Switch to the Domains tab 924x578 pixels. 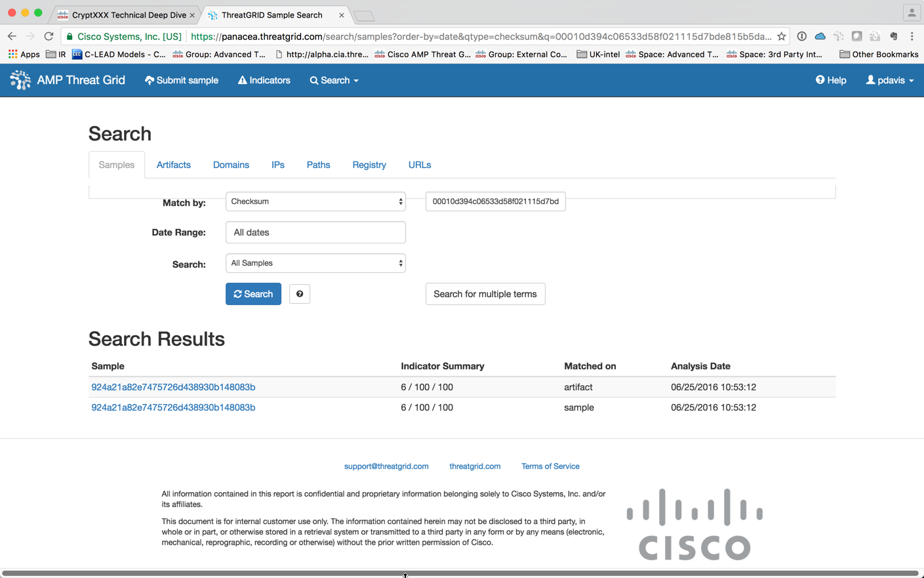click(x=231, y=165)
